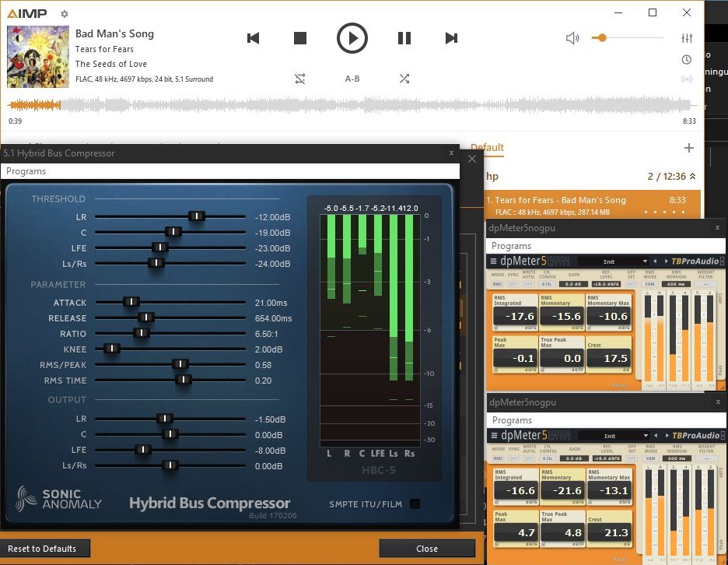Change RMS MODE SUM in lower dpMeter5
The width and height of the screenshot is (728, 565).
click(x=650, y=458)
